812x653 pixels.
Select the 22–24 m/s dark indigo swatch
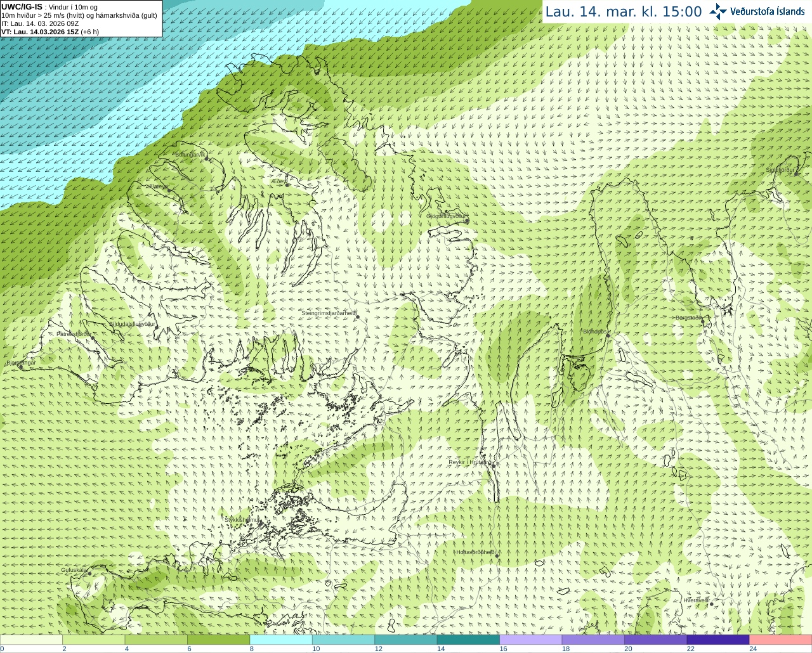(x=718, y=640)
